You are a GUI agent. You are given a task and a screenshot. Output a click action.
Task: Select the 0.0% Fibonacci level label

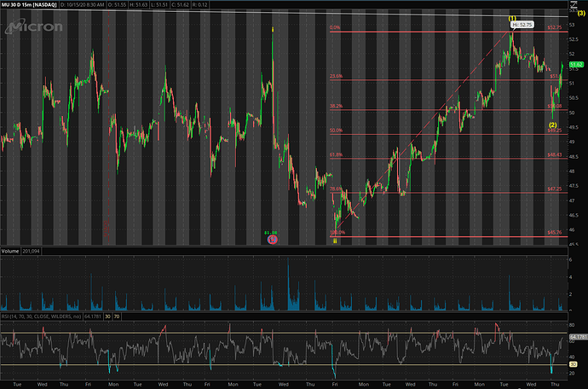tap(335, 28)
